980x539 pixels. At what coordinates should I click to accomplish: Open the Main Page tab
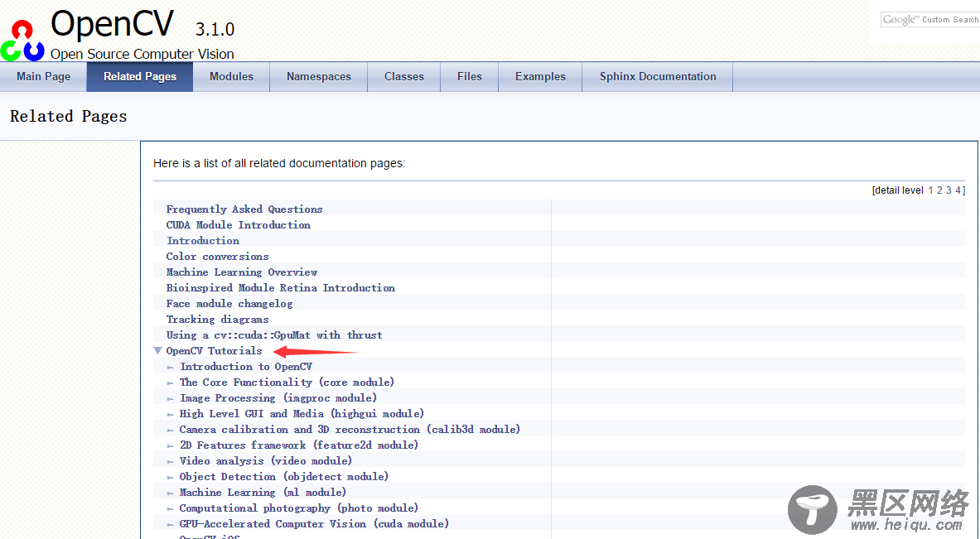click(43, 77)
